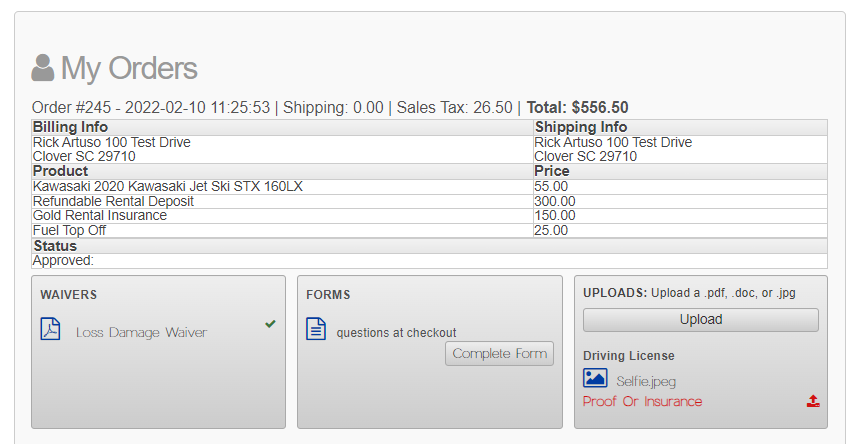
Task: Open the Selfie.jpeg file link
Action: 646,381
